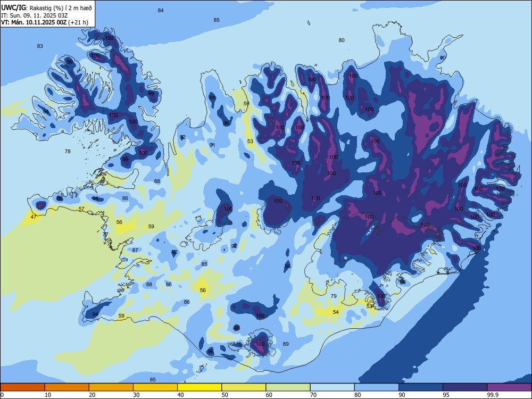Click the dark blue 90–95 legend swatch
This screenshot has width=532, height=399.
[x=421, y=387]
